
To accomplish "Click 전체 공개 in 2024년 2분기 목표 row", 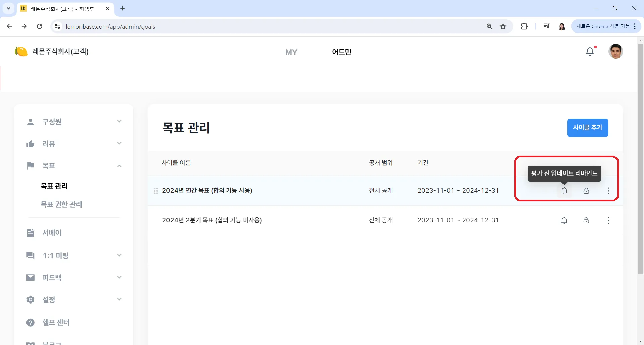I will (381, 220).
